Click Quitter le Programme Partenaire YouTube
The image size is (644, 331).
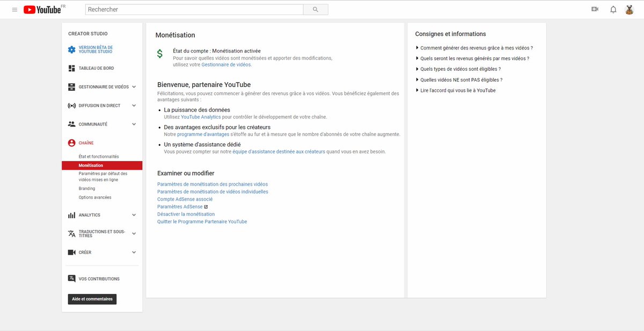click(x=202, y=222)
